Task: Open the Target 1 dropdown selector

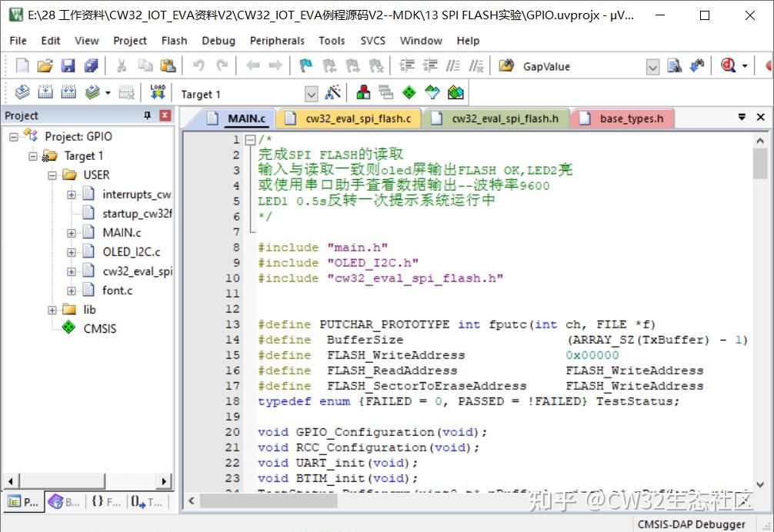Action: [x=311, y=94]
